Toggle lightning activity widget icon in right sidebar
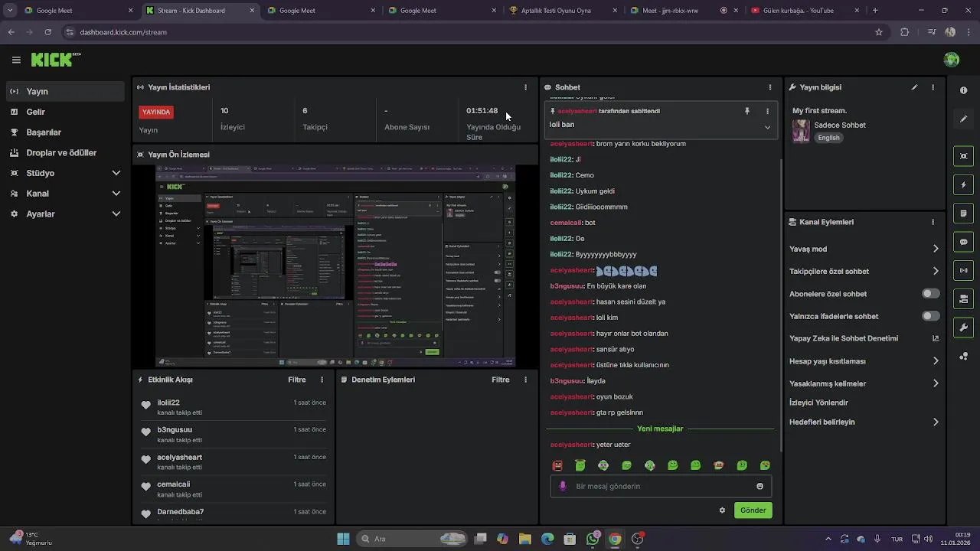 click(x=964, y=184)
